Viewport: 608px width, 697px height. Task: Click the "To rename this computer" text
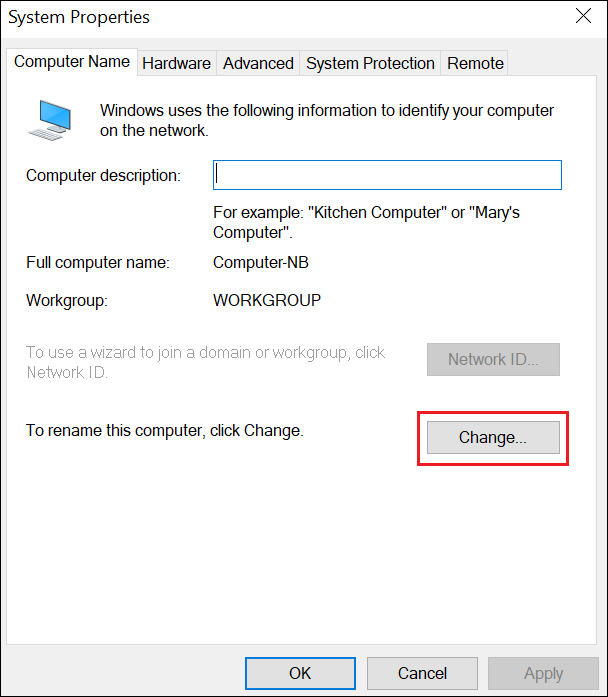point(164,431)
